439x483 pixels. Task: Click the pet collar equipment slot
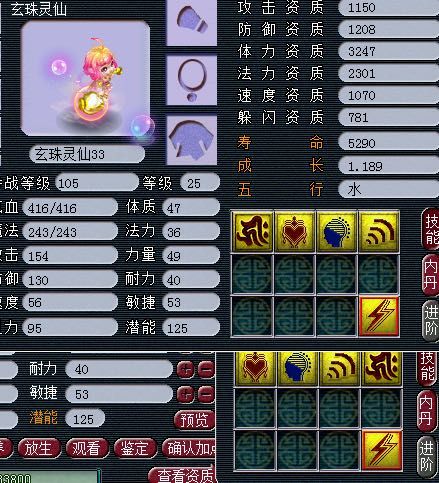click(192, 80)
